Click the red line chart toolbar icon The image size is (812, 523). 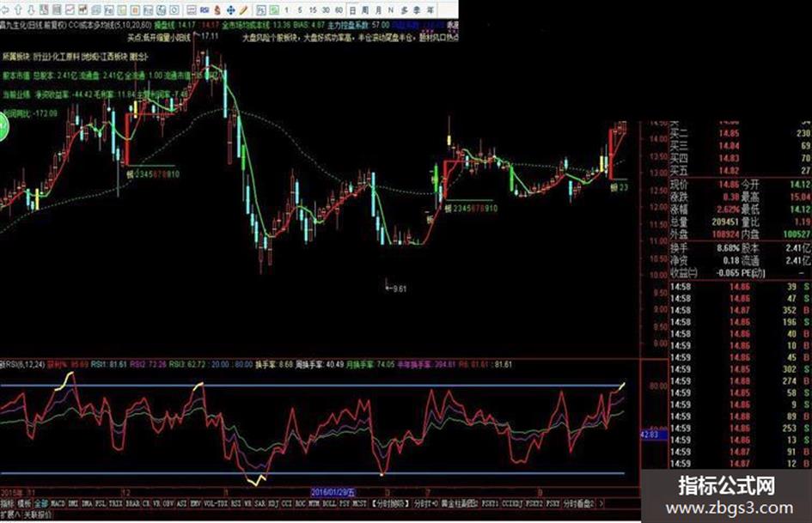(x=70, y=9)
